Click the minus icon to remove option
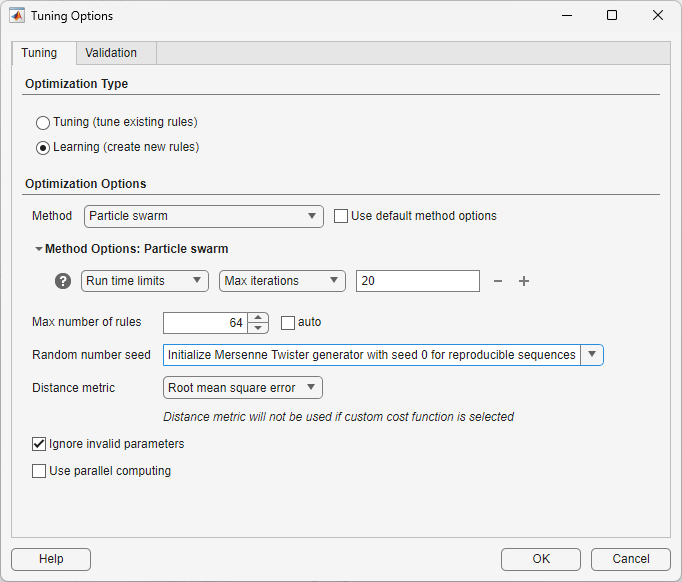This screenshot has width=682, height=582. (x=498, y=281)
